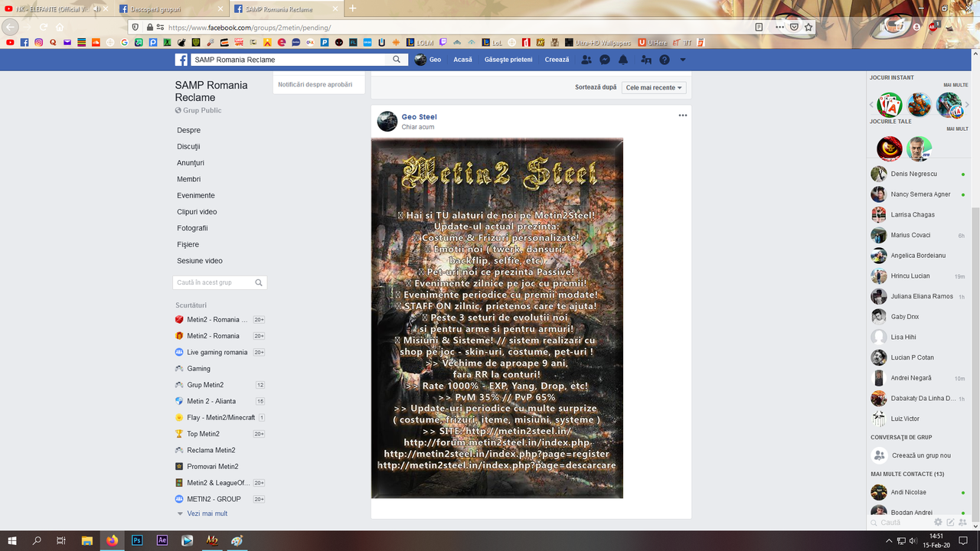980x551 pixels.
Task: Open the 'Despre' group menu item
Action: coord(189,130)
